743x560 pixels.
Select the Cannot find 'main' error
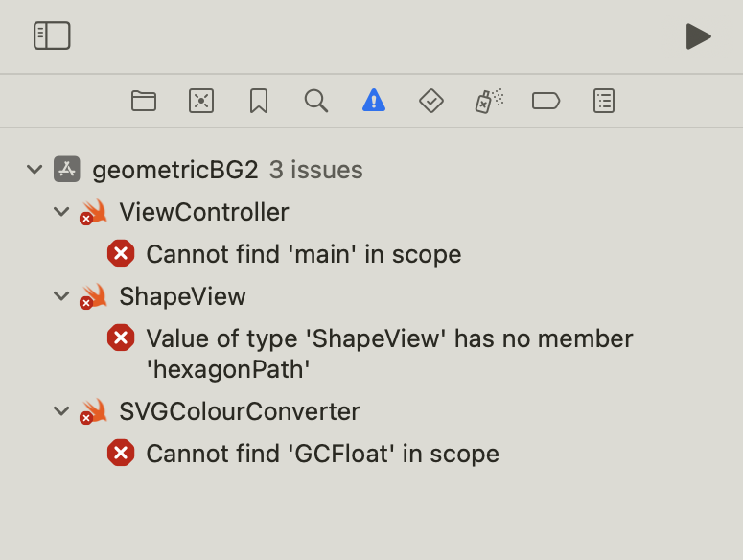(303, 254)
